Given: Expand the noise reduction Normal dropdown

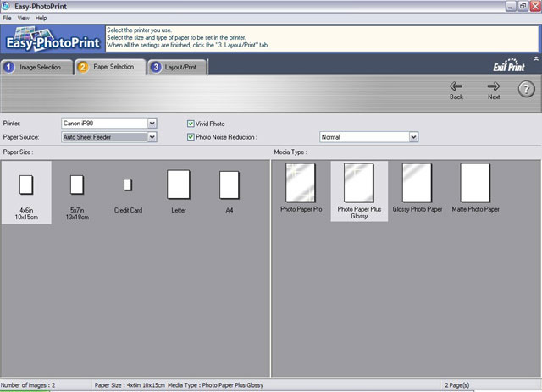Looking at the screenshot, I should pyautogui.click(x=414, y=136).
